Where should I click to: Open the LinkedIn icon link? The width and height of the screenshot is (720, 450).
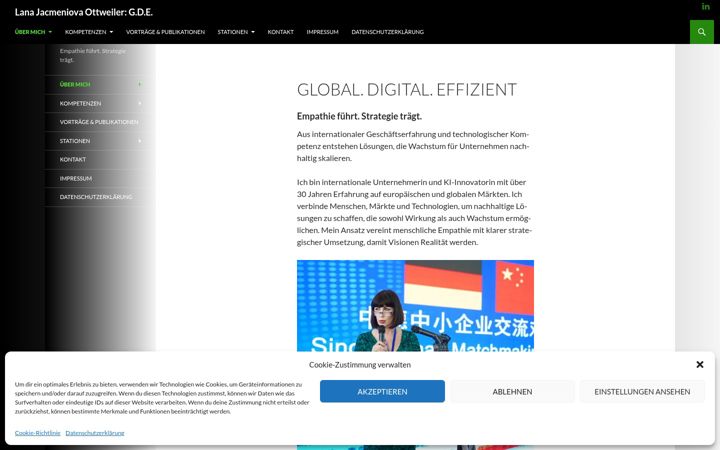705,6
